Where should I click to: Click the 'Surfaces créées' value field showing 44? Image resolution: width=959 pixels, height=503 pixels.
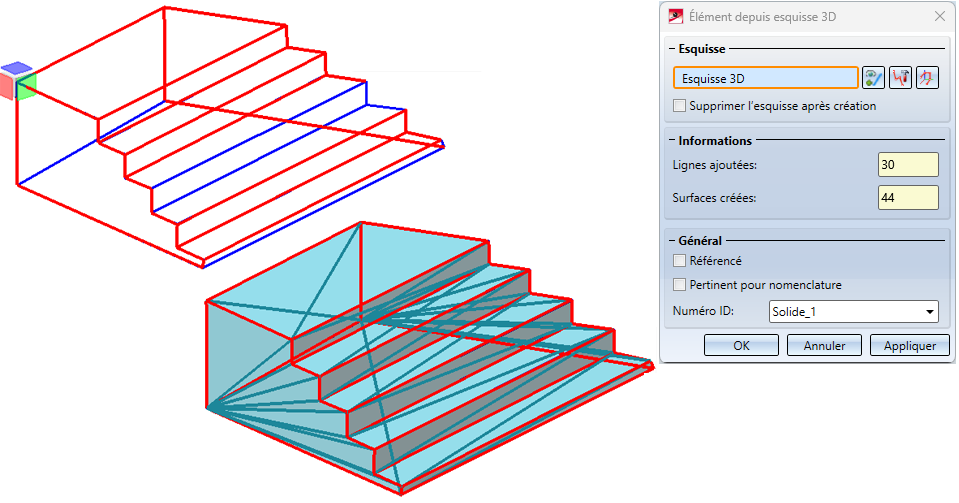click(x=908, y=198)
